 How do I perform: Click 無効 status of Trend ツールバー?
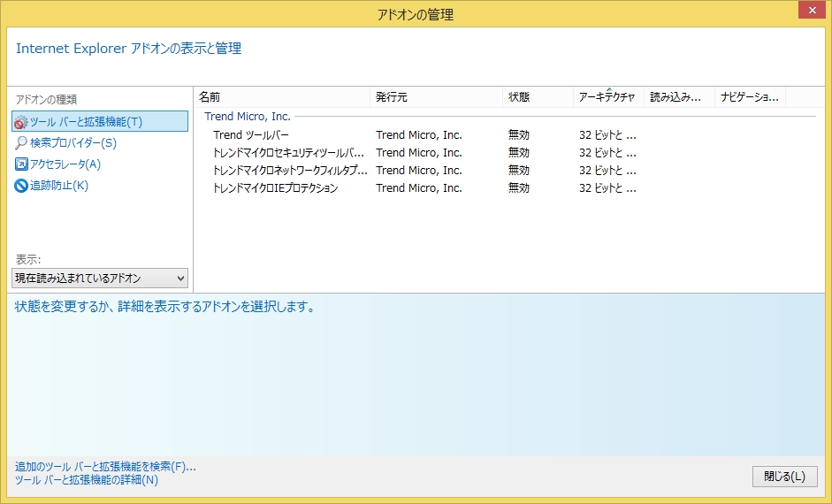click(518, 134)
